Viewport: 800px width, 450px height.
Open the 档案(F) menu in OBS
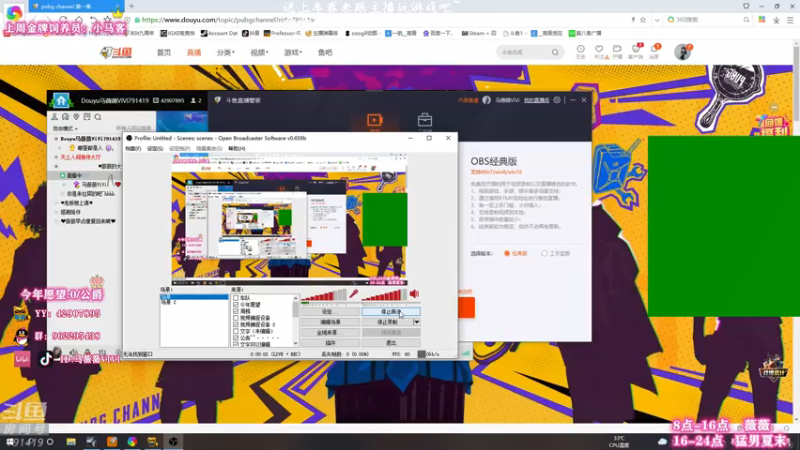[133, 148]
